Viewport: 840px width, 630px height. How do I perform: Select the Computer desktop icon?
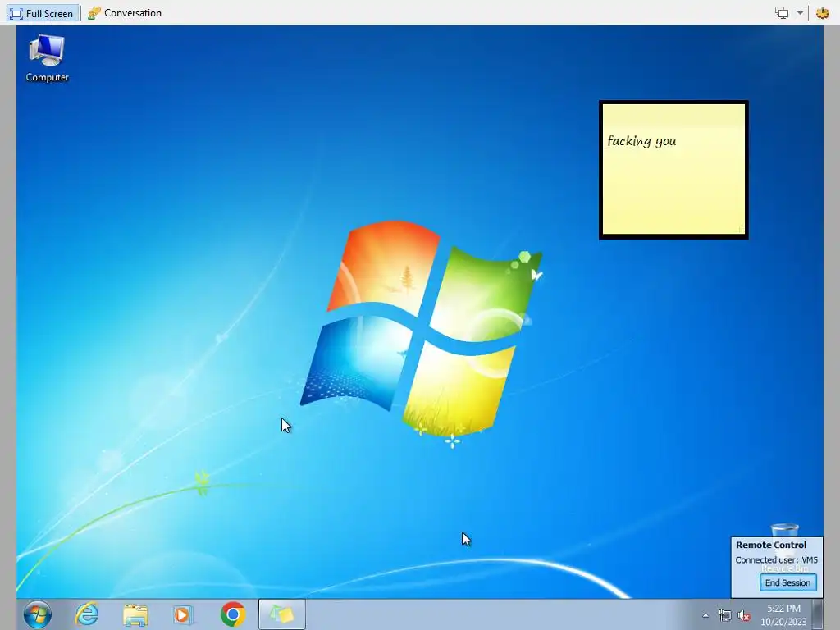point(47,58)
